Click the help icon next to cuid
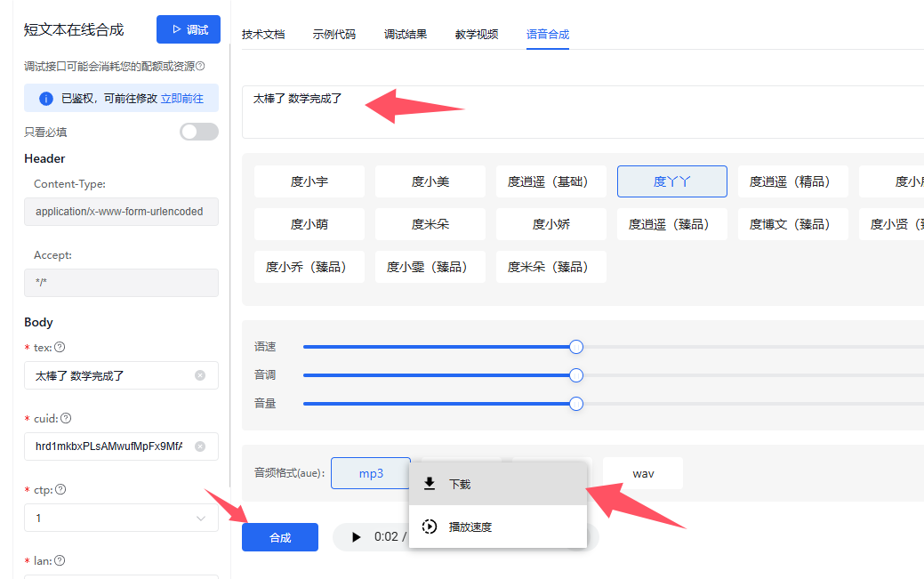 [x=66, y=419]
